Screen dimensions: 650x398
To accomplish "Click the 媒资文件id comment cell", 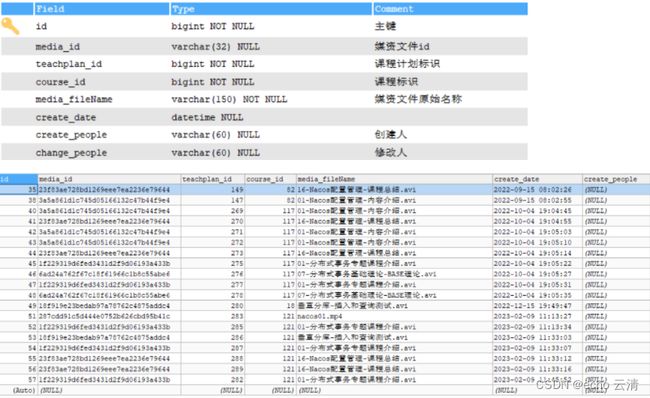I will 402,46.
